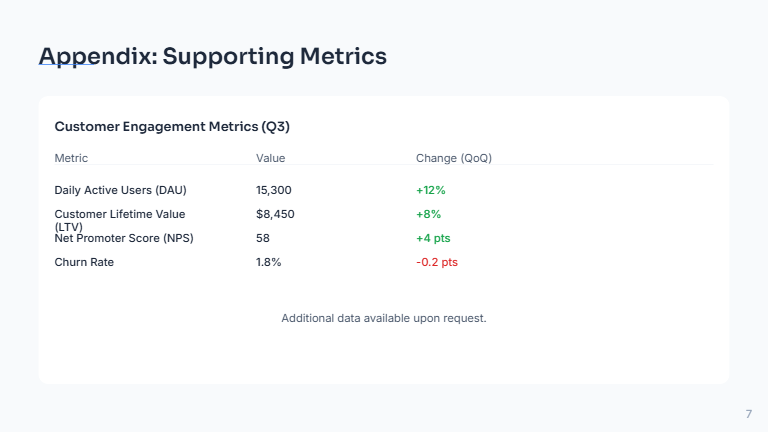Click the blue accent underline beneath the title
768x432 pixels.
(67, 67)
